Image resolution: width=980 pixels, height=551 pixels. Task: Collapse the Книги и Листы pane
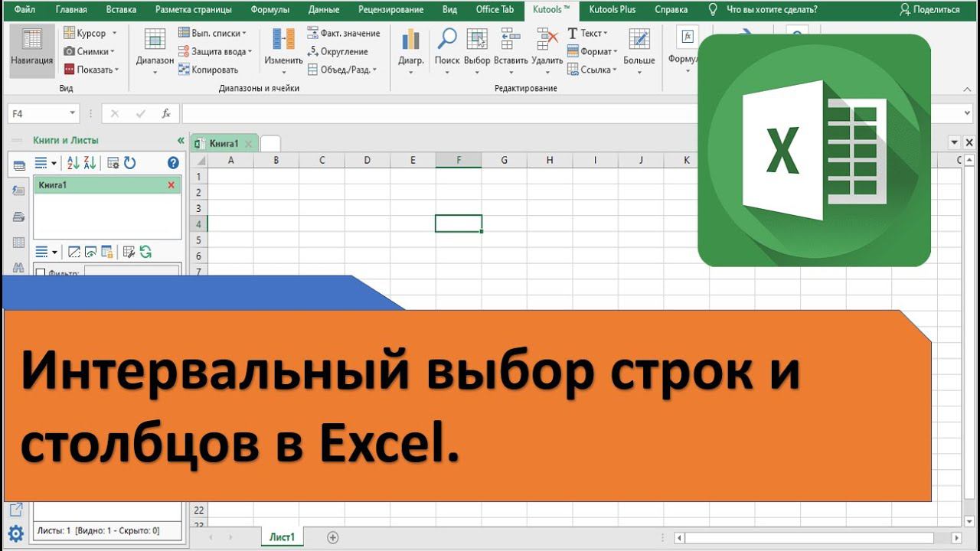(x=181, y=141)
